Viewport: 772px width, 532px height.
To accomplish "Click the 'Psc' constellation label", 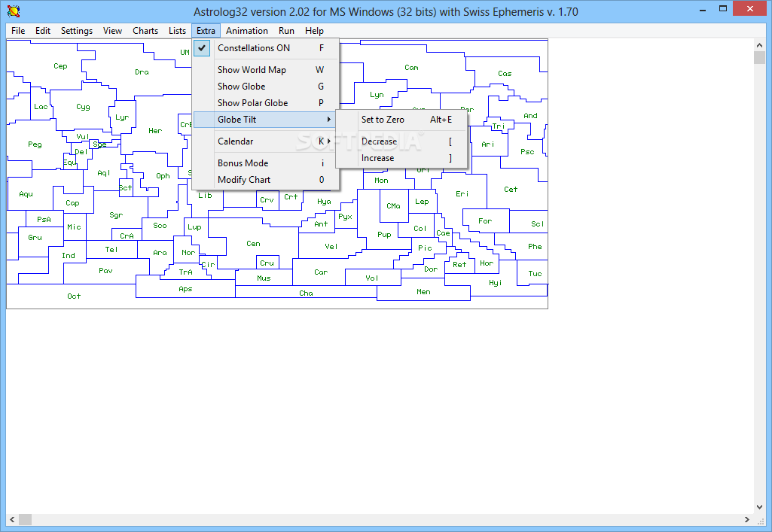I will click(x=527, y=152).
